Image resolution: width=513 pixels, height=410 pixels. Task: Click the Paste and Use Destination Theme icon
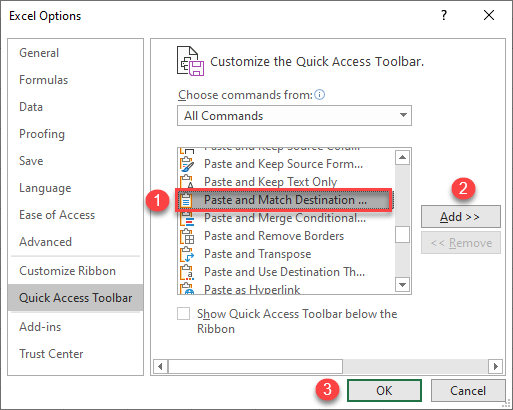187,272
